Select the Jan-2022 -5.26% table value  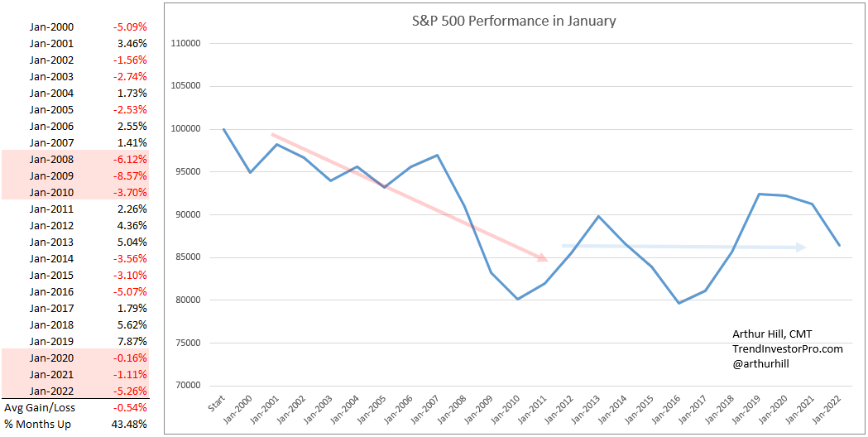coord(132,391)
